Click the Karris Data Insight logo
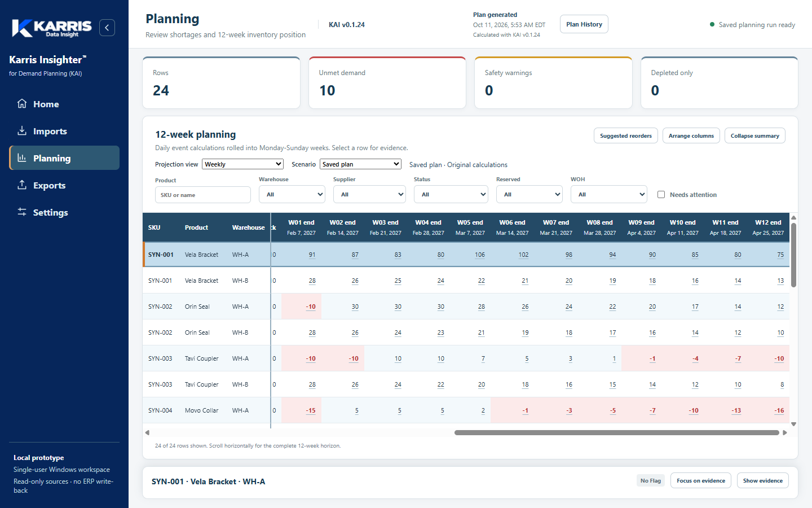This screenshot has width=812, height=508. [51, 28]
